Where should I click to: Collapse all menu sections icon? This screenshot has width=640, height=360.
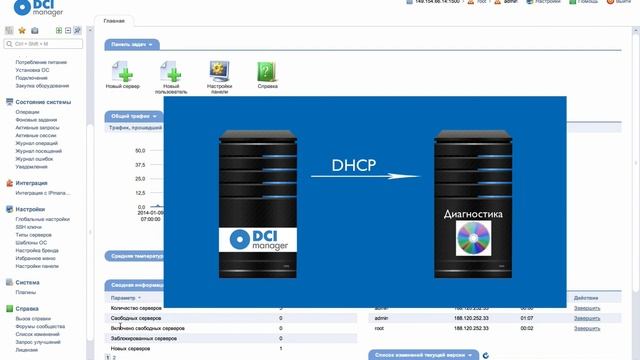point(68,30)
